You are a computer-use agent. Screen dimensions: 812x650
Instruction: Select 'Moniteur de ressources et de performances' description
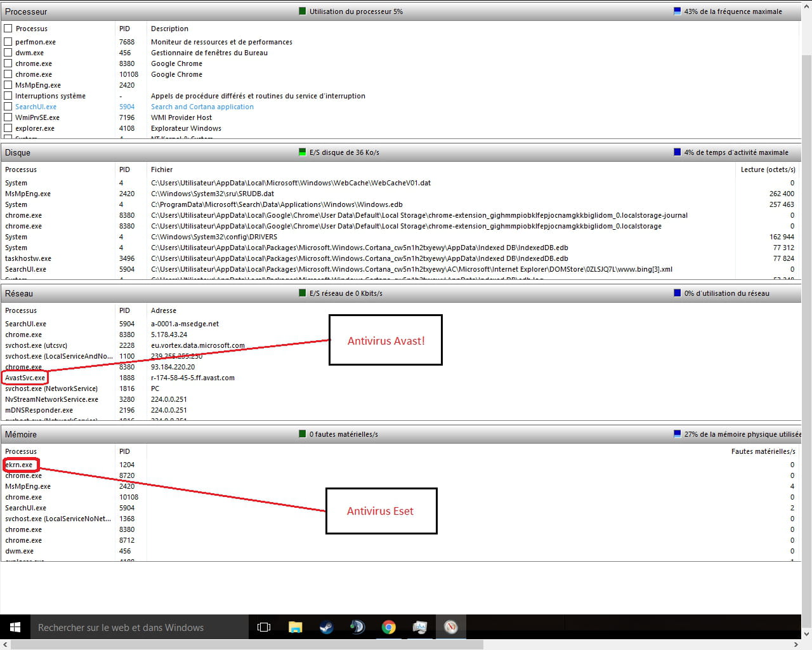[x=221, y=42]
